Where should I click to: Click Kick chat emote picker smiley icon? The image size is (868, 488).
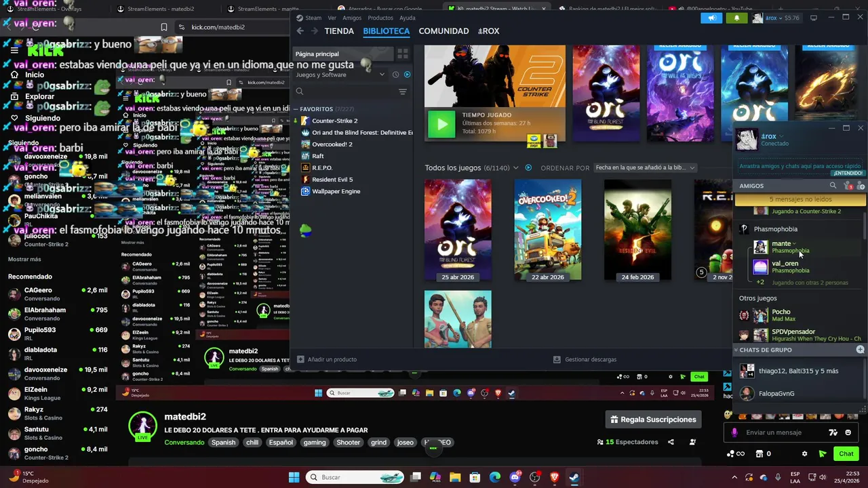[848, 432]
